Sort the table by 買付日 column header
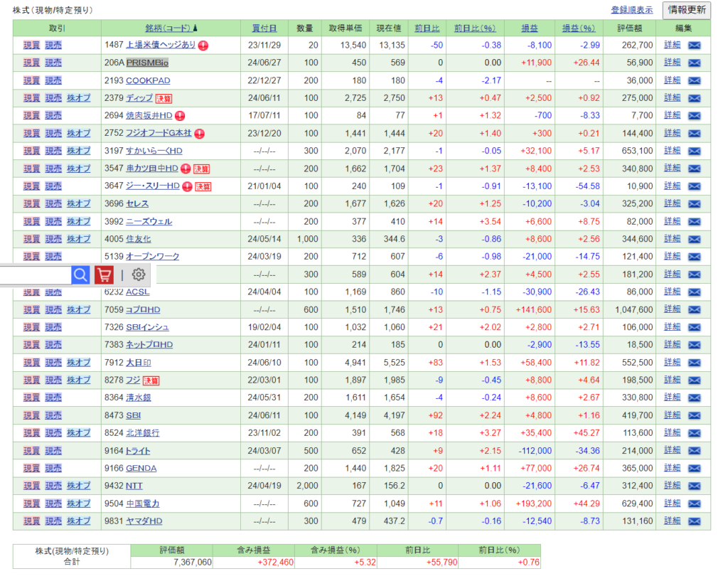Screen dimensions: 728x581 (264, 28)
